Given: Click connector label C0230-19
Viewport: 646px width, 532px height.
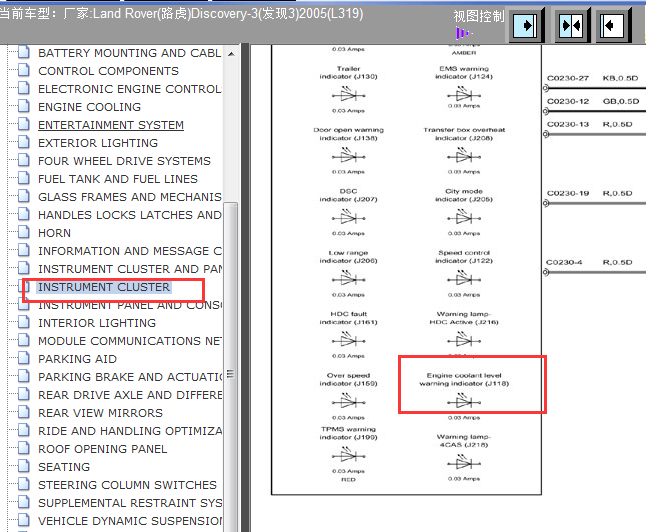Looking at the screenshot, I should [x=568, y=193].
